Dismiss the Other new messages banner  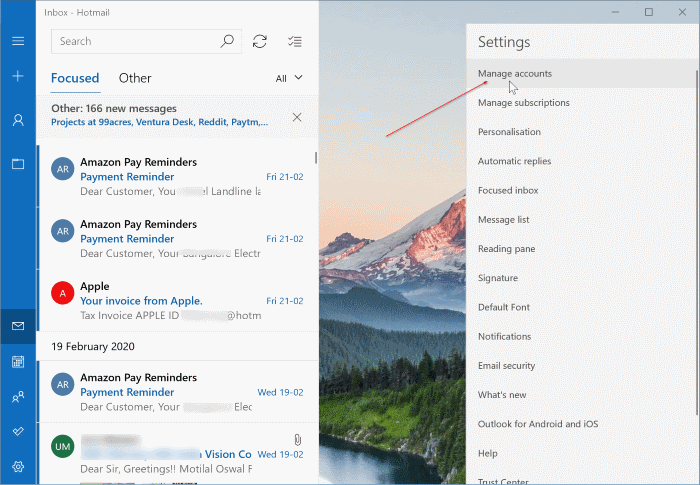click(x=297, y=117)
